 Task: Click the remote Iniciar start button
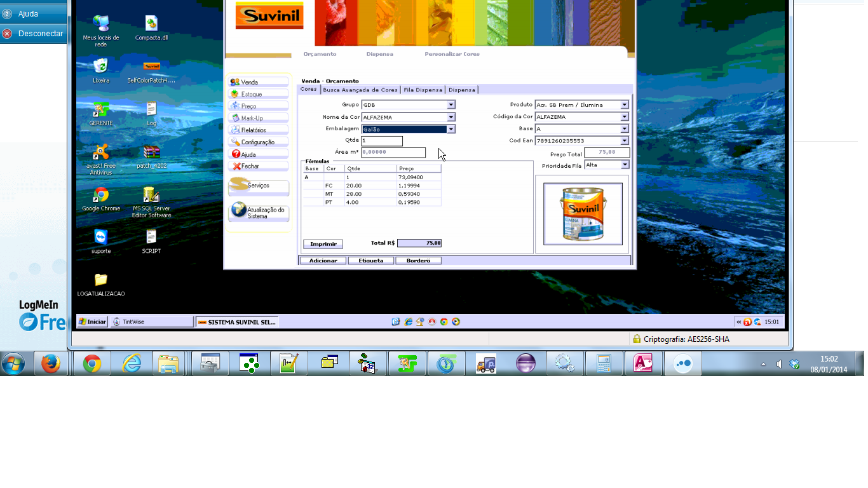click(x=93, y=322)
